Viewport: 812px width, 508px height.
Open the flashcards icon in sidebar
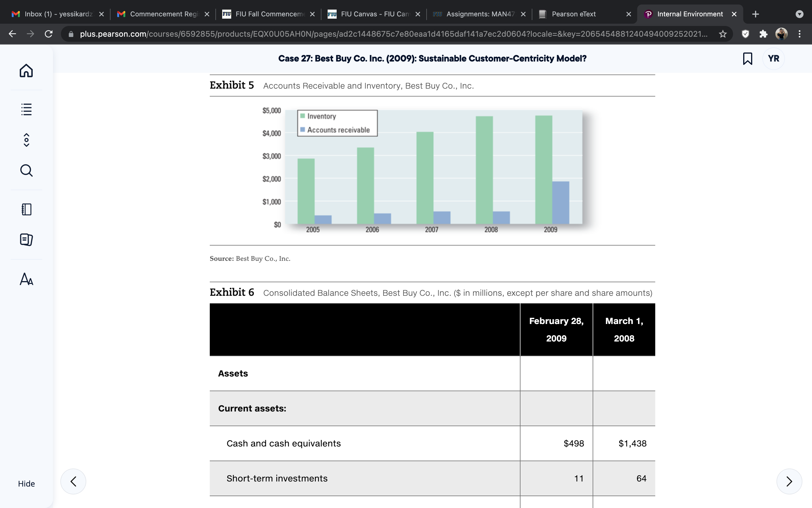tap(27, 240)
